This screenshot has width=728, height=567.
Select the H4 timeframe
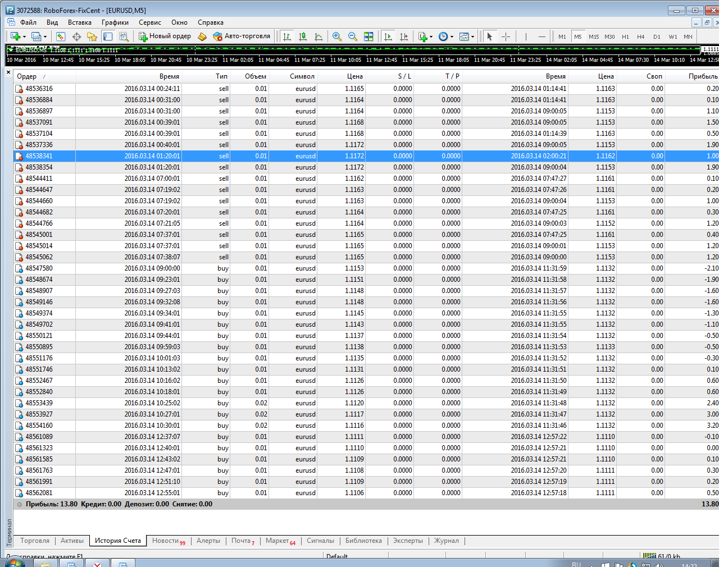[x=641, y=36]
